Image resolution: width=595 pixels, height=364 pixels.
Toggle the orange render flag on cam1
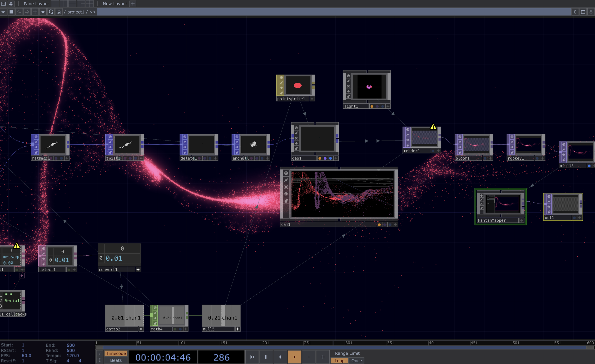point(379,225)
